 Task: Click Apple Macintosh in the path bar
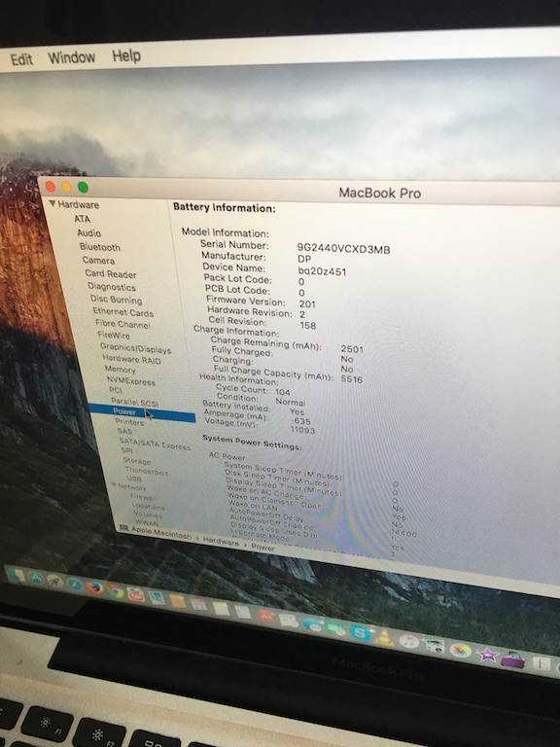click(x=161, y=534)
